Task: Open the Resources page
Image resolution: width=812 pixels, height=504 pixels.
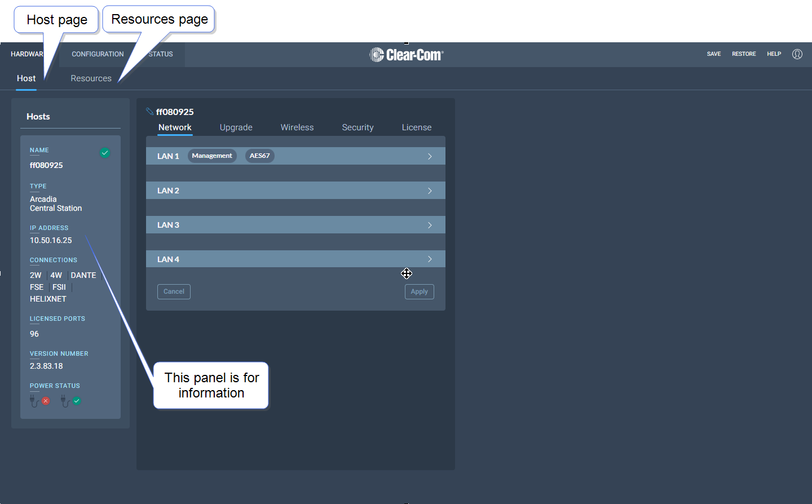Action: [x=91, y=78]
